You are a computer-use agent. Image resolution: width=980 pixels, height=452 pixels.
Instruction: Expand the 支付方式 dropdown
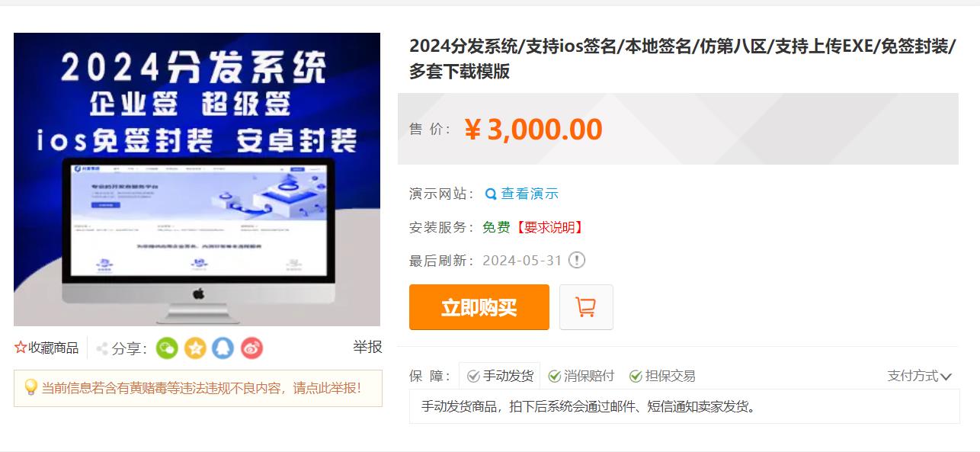pyautogui.click(x=920, y=376)
